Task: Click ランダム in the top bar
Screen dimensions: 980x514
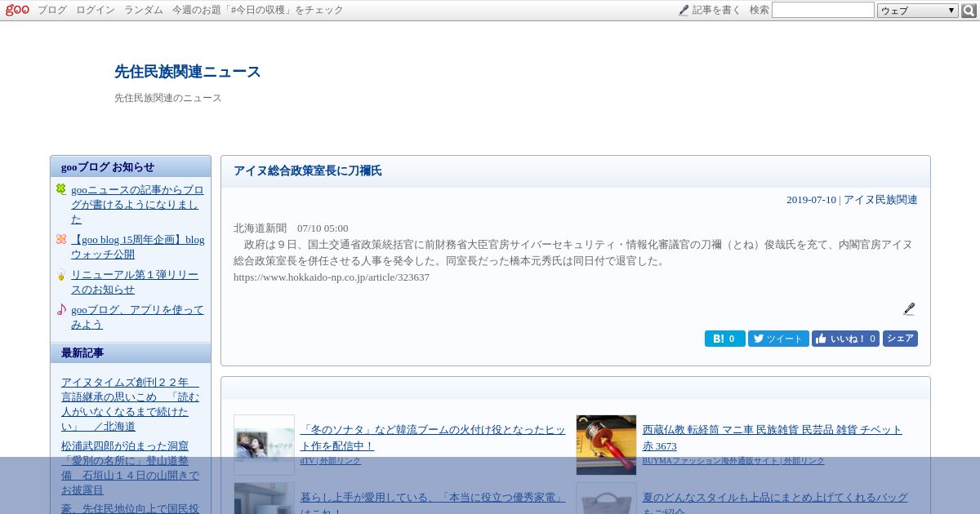Action: tap(144, 10)
